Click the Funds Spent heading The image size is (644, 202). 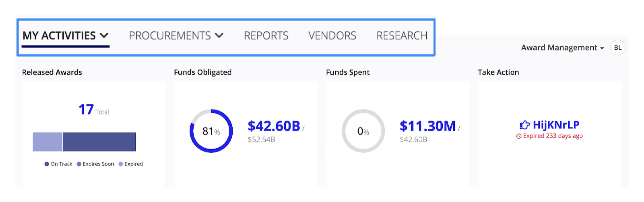348,72
